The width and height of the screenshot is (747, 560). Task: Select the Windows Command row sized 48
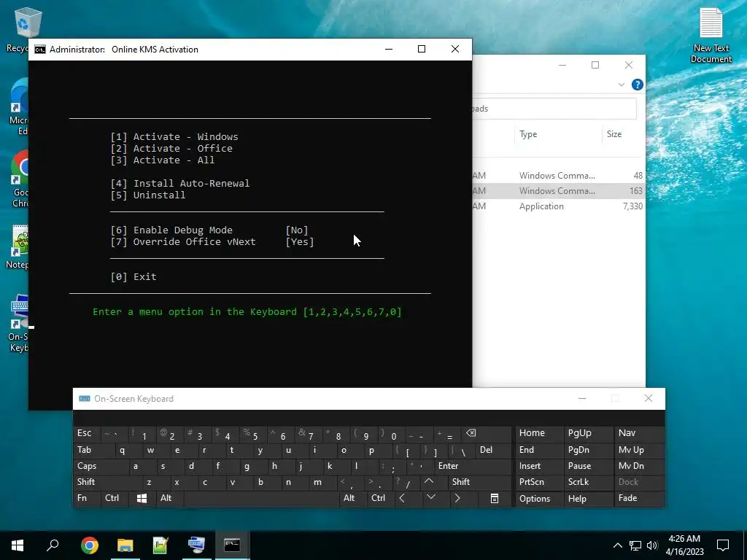point(559,176)
